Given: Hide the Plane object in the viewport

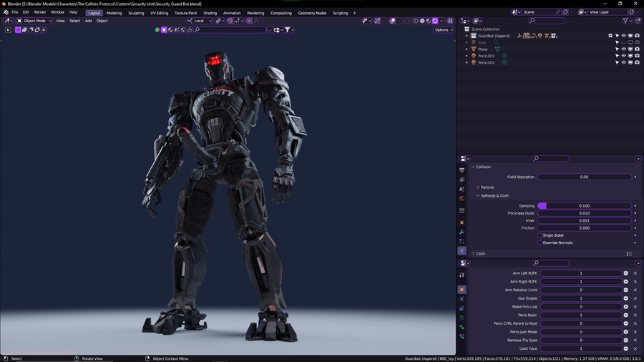Looking at the screenshot, I should click(623, 49).
